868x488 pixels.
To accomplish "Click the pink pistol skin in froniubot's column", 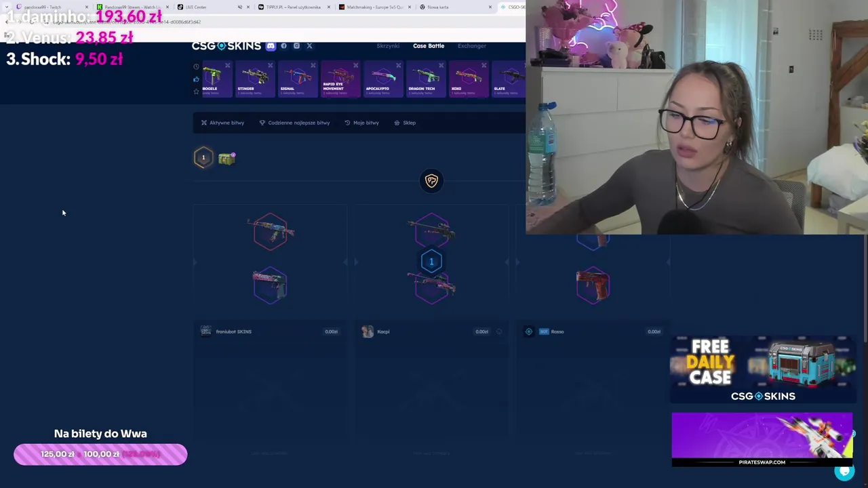I will (x=270, y=285).
